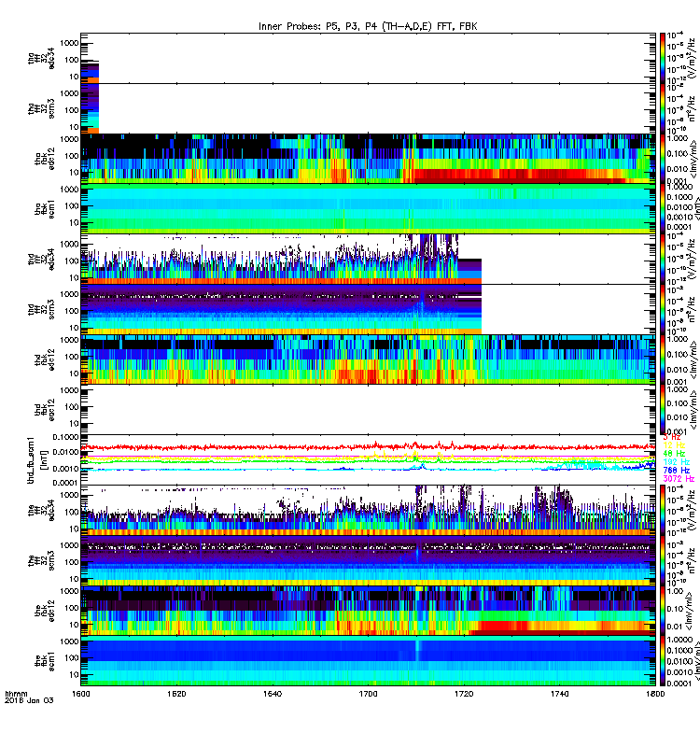The height and width of the screenshot is (747, 700).
Task: Click the "1600" time axis tick label
Action: click(80, 694)
